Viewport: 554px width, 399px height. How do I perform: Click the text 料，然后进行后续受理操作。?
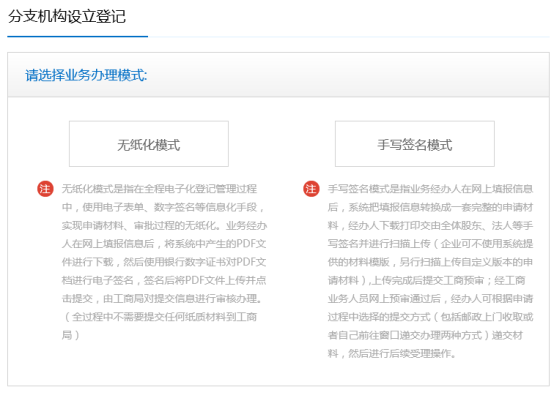point(392,353)
